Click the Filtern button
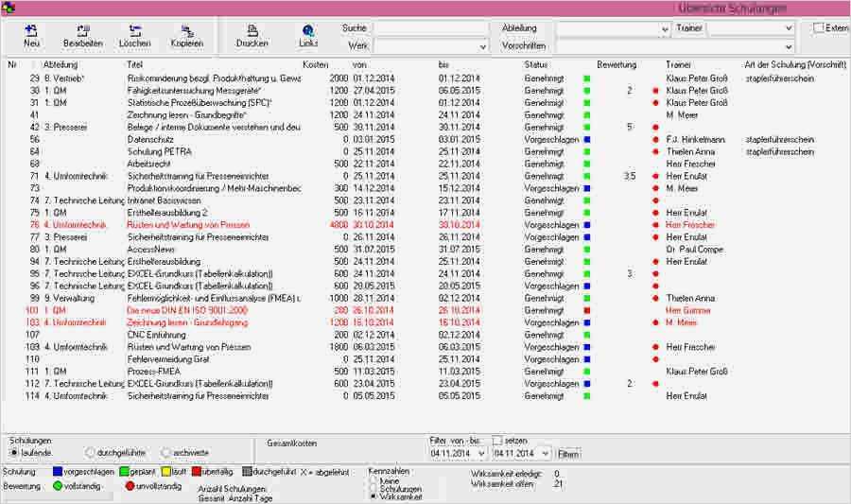 tap(568, 454)
